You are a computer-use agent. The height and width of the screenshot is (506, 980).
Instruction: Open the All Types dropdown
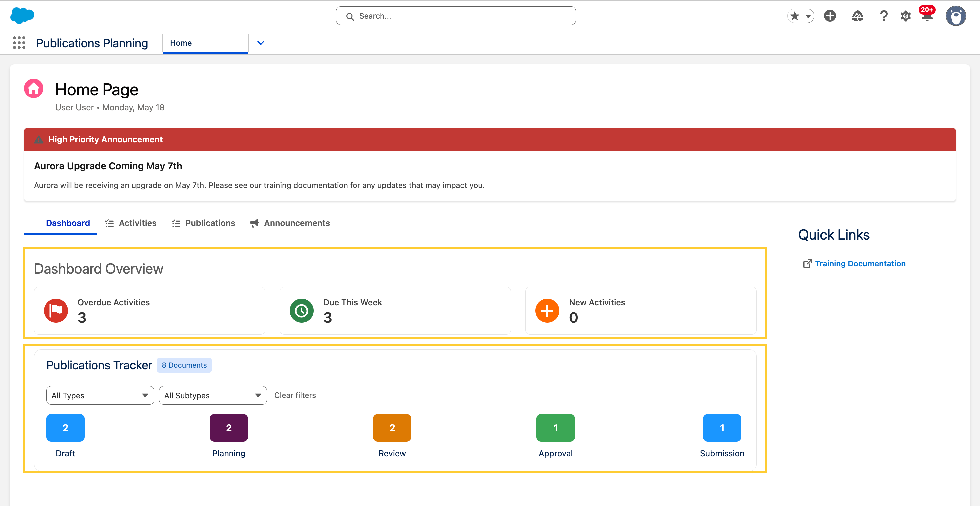click(x=100, y=395)
